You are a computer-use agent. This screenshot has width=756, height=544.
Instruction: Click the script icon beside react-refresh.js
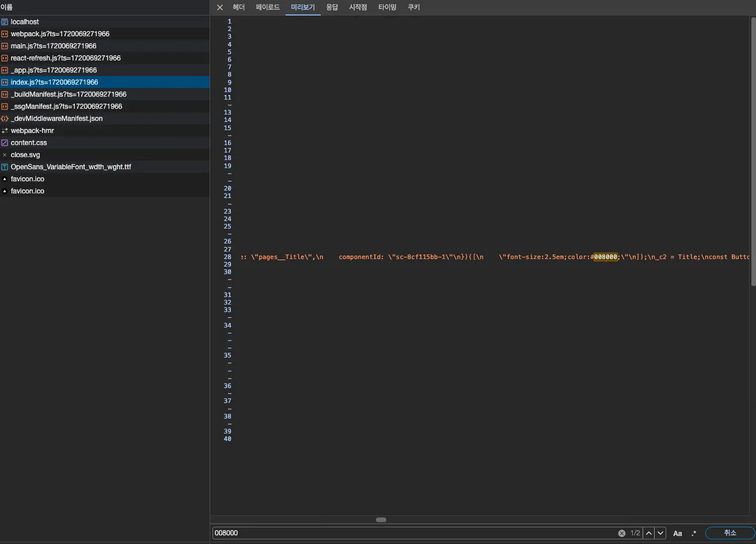(x=5, y=58)
